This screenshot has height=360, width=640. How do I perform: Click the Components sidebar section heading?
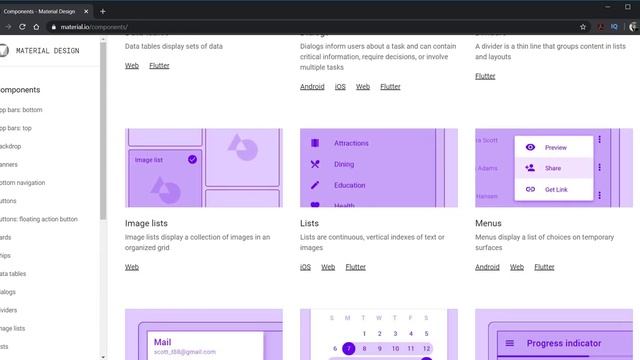coord(20,90)
